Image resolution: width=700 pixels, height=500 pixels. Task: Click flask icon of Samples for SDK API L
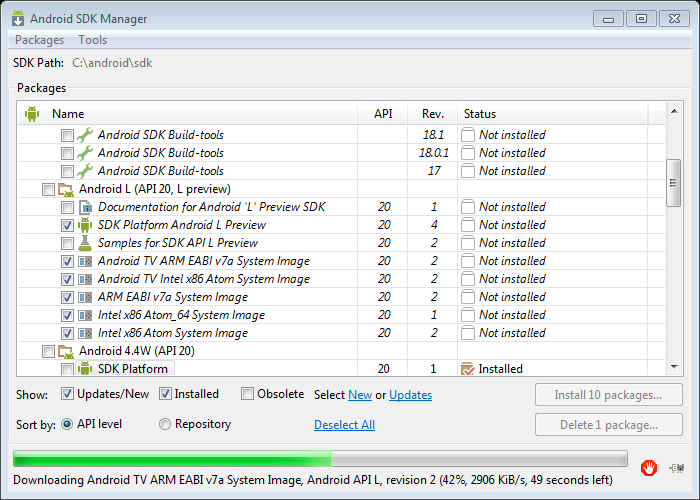pos(85,242)
